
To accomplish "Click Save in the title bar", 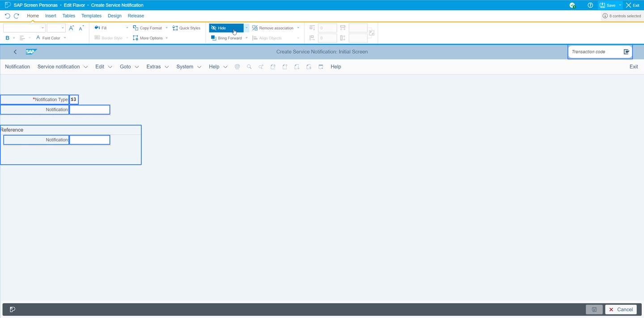I will click(608, 5).
